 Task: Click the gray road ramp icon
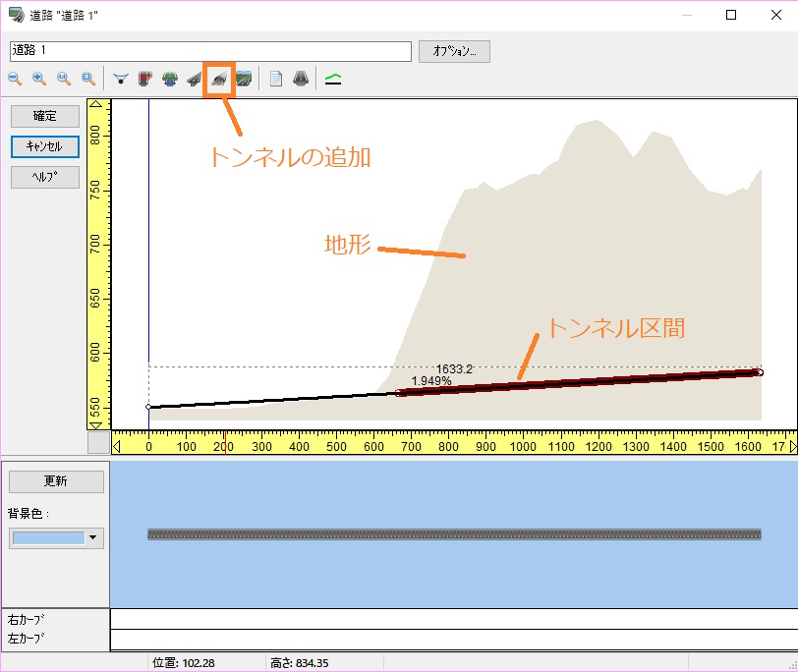pos(195,79)
